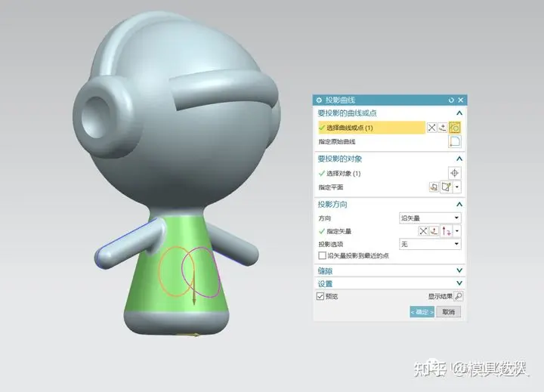The height and width of the screenshot is (392, 544).
Task: Click the 取消 cancel button
Action: point(449,312)
